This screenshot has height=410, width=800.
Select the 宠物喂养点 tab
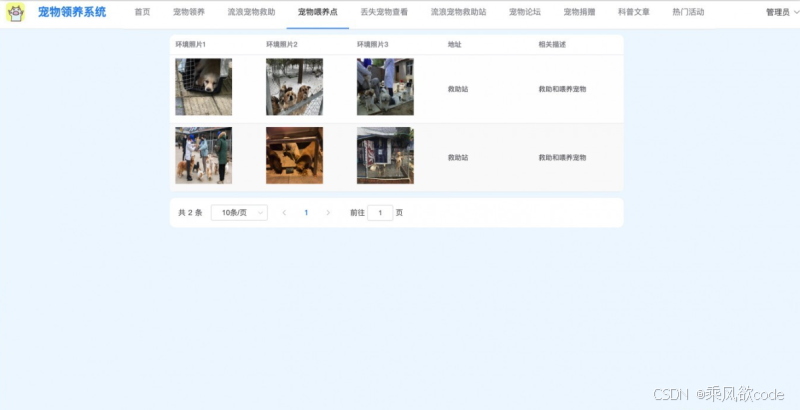[x=318, y=12]
